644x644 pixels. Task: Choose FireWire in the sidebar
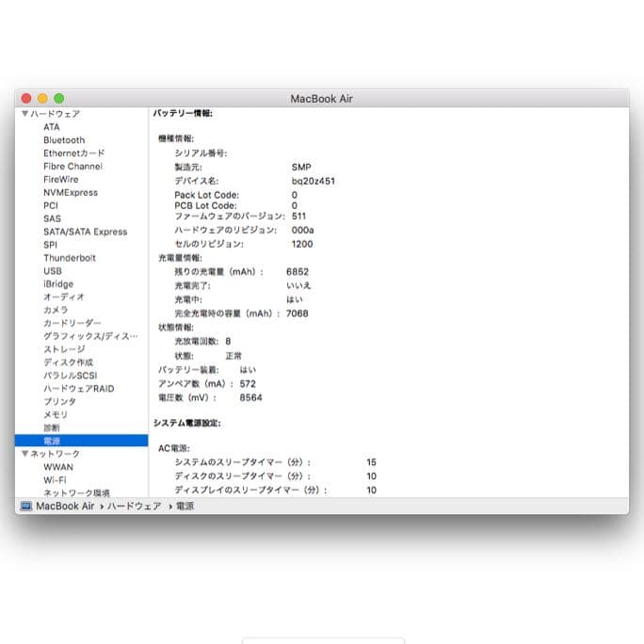tap(61, 180)
